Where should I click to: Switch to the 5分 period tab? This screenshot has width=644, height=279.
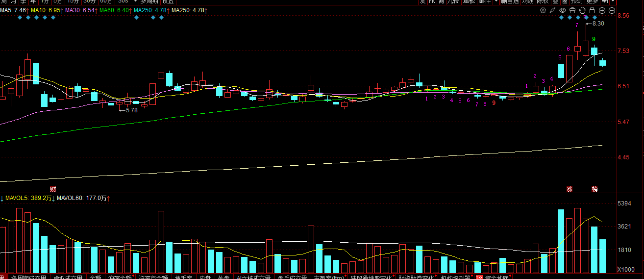[x=58, y=1]
